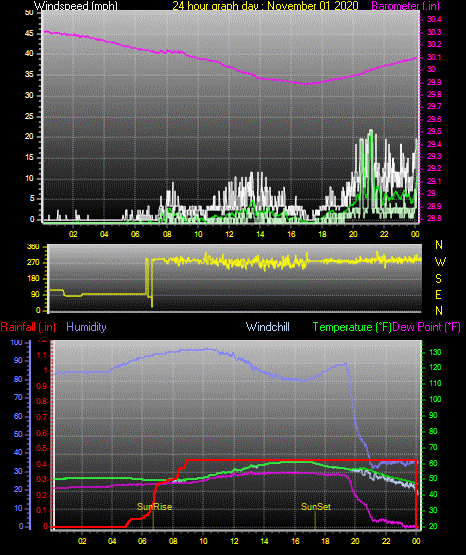Image resolution: width=466 pixels, height=555 pixels.
Task: Click the SunSet marker label
Action: tap(316, 507)
